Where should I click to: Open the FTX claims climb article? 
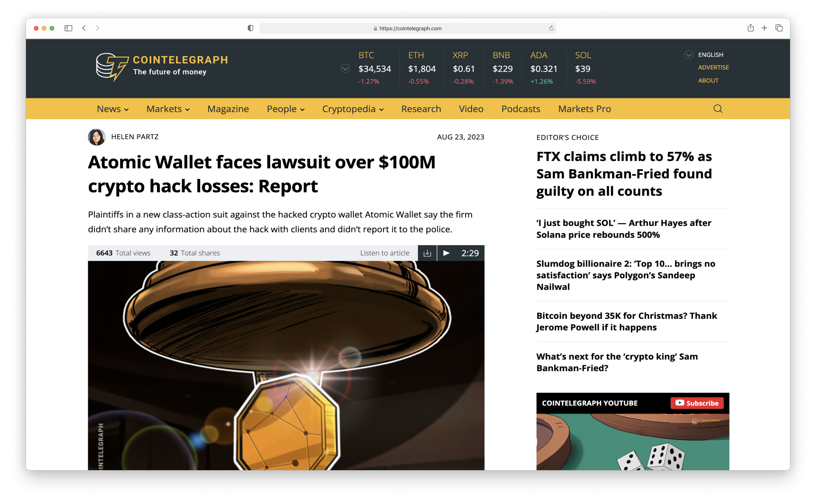coord(624,174)
